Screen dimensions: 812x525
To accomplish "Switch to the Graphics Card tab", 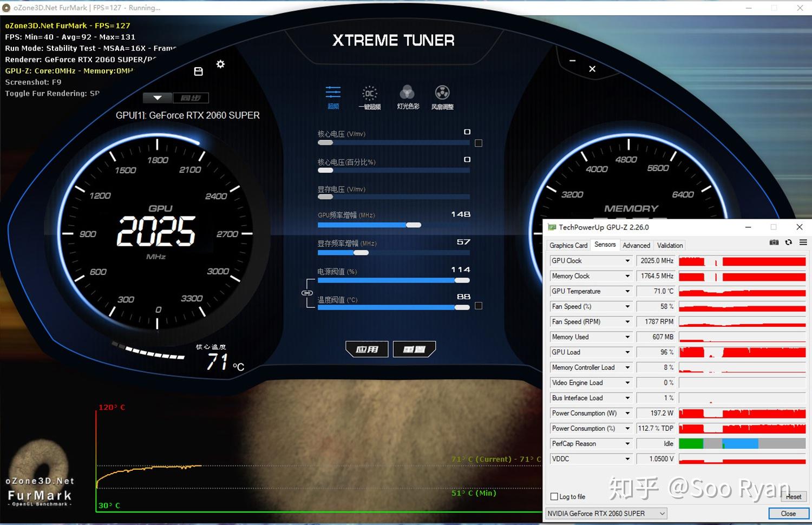I will pos(568,245).
